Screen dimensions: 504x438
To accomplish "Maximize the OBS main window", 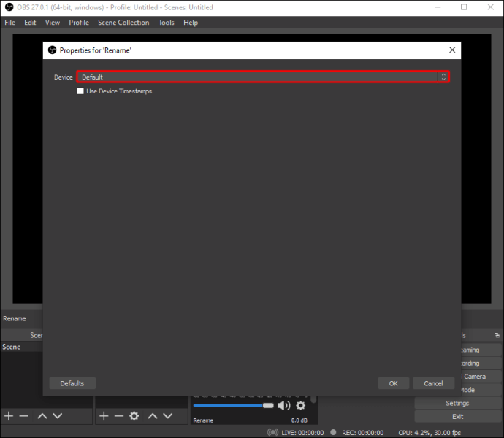I will click(x=464, y=7).
